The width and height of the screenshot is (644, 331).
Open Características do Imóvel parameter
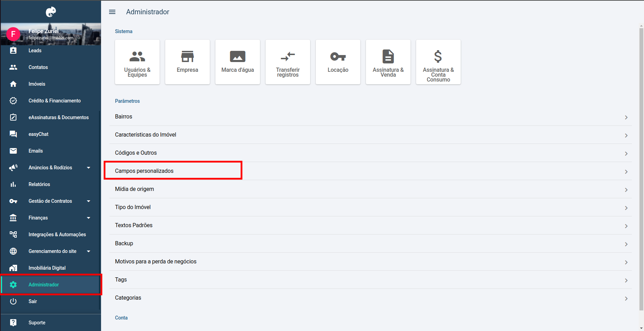(x=370, y=135)
